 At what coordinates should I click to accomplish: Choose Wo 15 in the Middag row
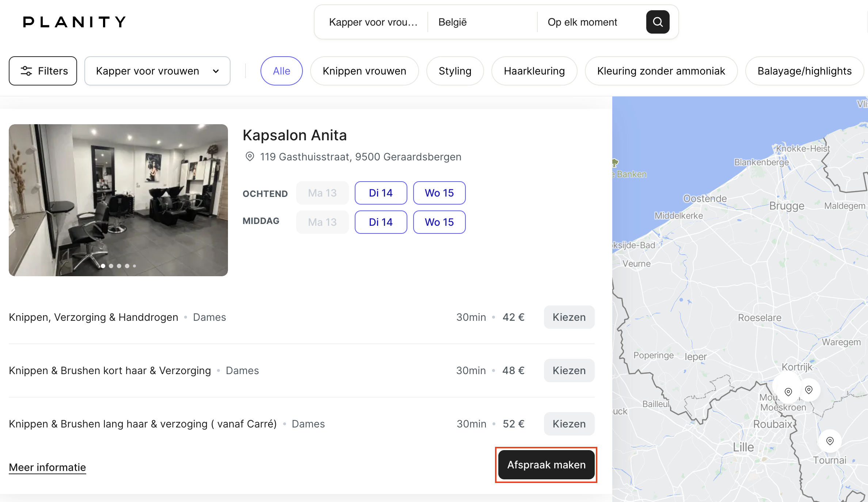coord(439,222)
